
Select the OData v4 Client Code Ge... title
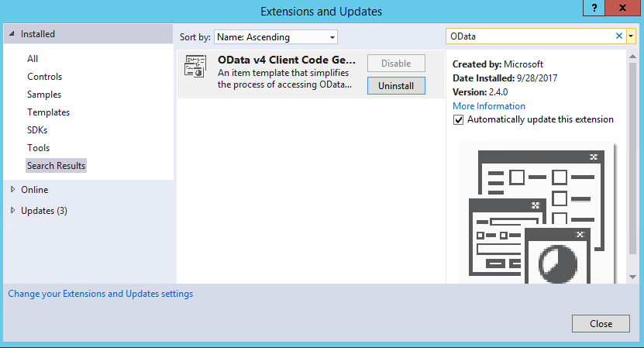(287, 60)
